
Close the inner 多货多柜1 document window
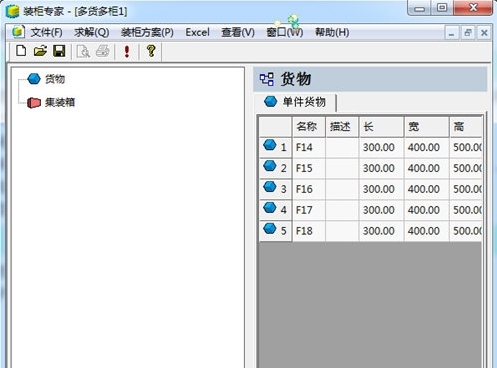tap(484, 33)
